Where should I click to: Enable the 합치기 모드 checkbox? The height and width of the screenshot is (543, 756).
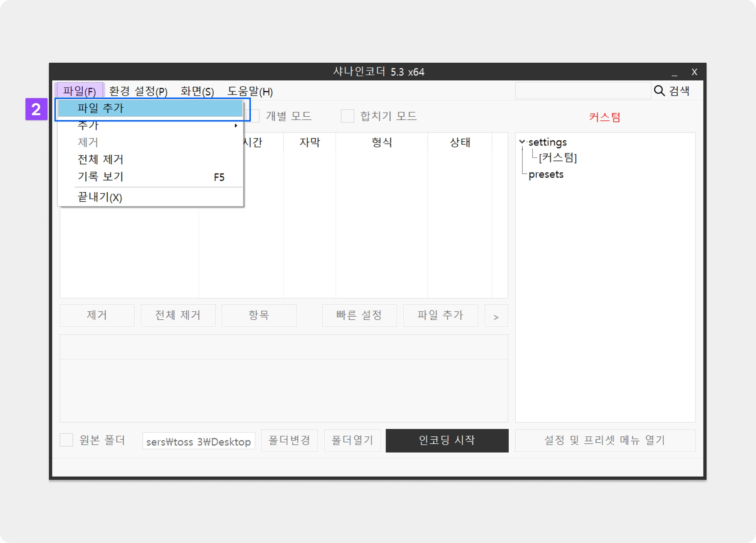point(347,116)
